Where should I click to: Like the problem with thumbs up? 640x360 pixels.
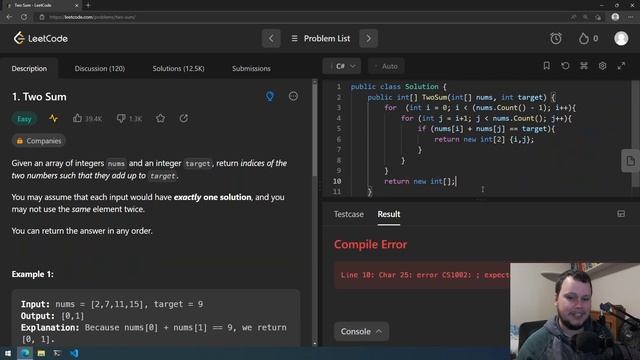pos(77,118)
